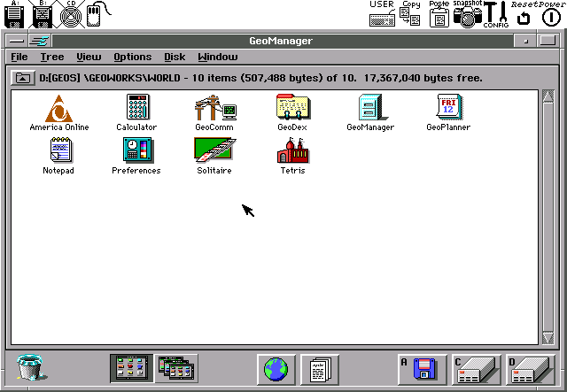
Task: Switch to overlapping windows view button
Action: pyautogui.click(x=176, y=368)
